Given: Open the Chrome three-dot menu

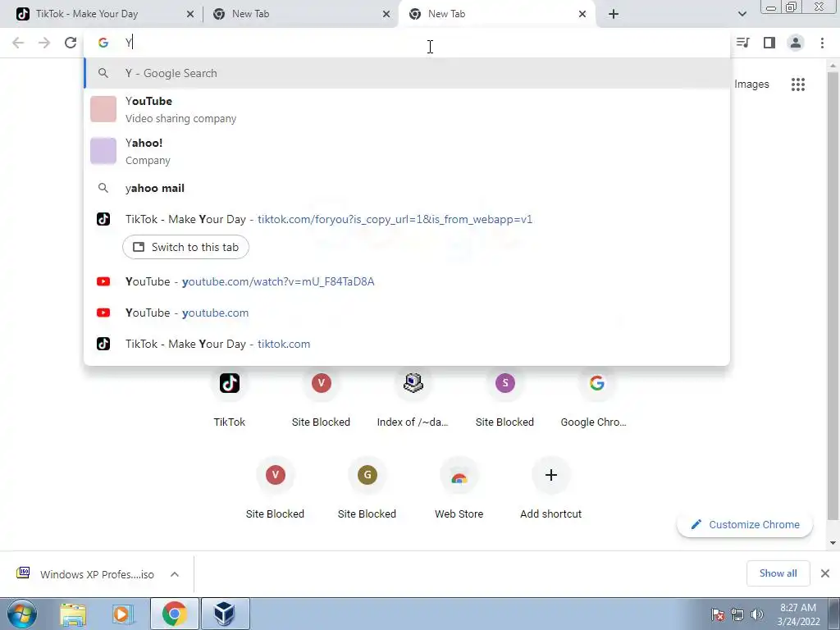Looking at the screenshot, I should point(822,43).
